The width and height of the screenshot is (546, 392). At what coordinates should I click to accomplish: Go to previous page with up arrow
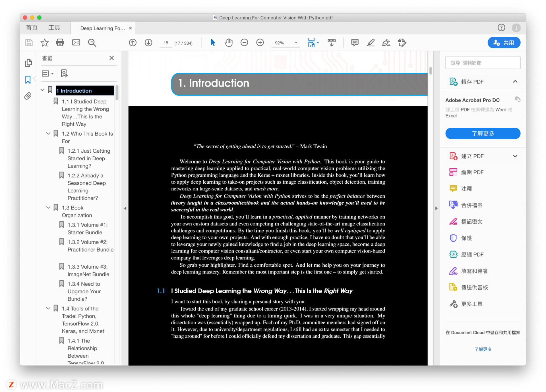(133, 43)
